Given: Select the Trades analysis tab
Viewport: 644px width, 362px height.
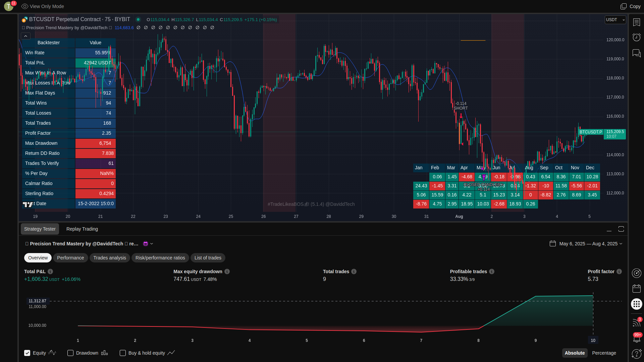Looking at the screenshot, I should 110,258.
